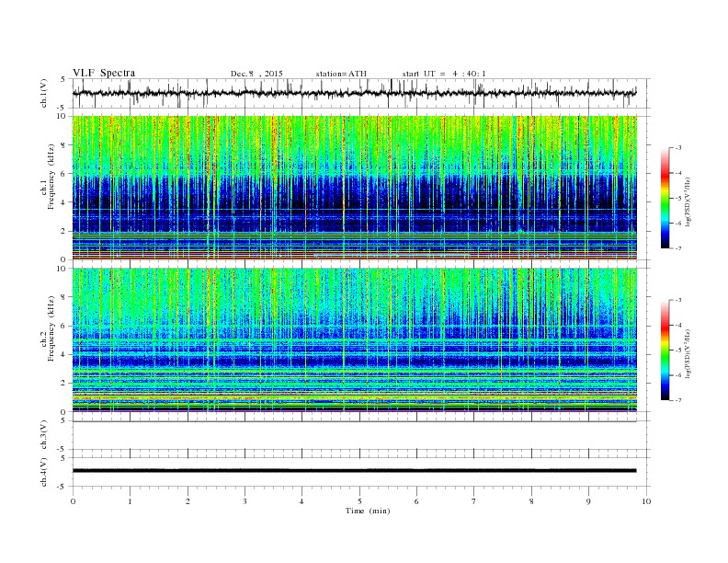The height and width of the screenshot is (563, 728).
Task: Click the "station=ATH" header label
Action: point(341,74)
